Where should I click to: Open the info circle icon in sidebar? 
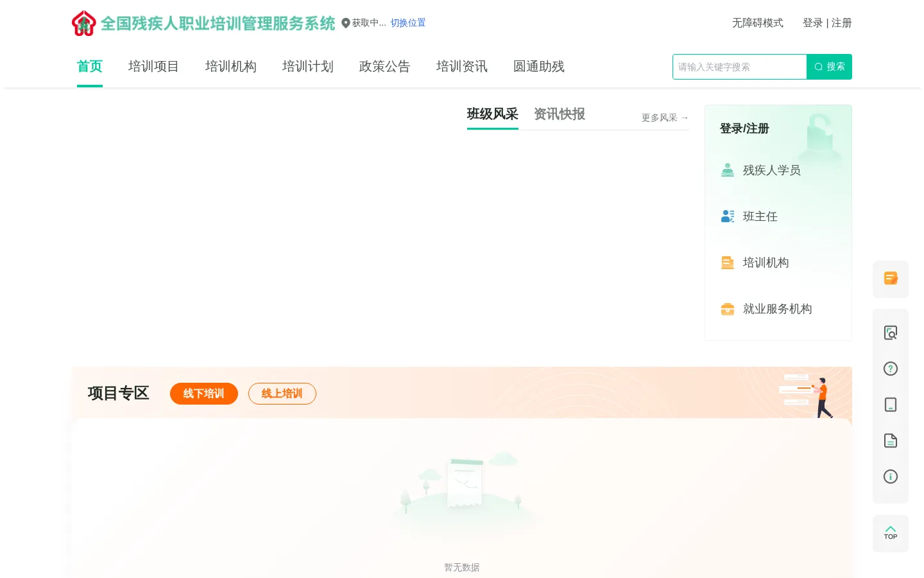pyautogui.click(x=891, y=477)
